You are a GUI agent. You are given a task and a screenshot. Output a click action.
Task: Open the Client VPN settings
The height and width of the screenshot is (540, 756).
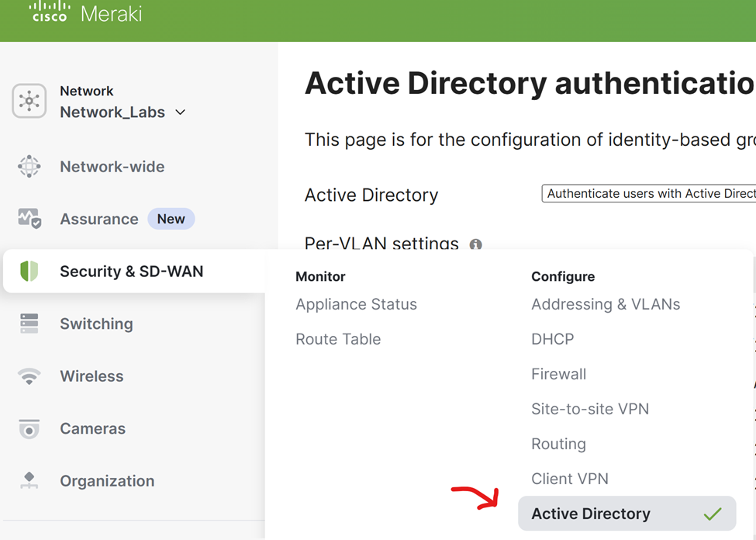[570, 479]
